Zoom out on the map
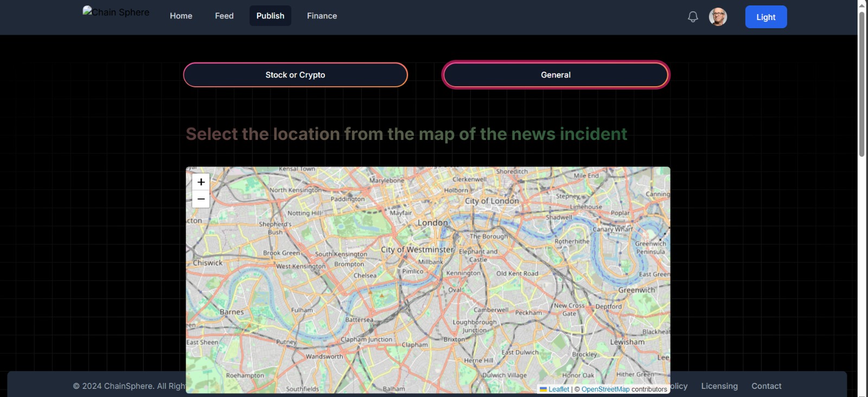Image resolution: width=868 pixels, height=397 pixels. (201, 199)
